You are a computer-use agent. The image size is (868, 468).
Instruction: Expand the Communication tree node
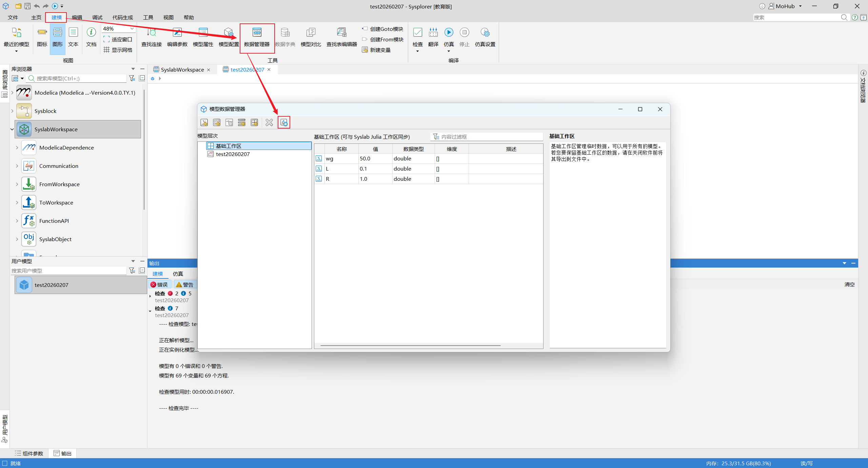click(x=17, y=166)
